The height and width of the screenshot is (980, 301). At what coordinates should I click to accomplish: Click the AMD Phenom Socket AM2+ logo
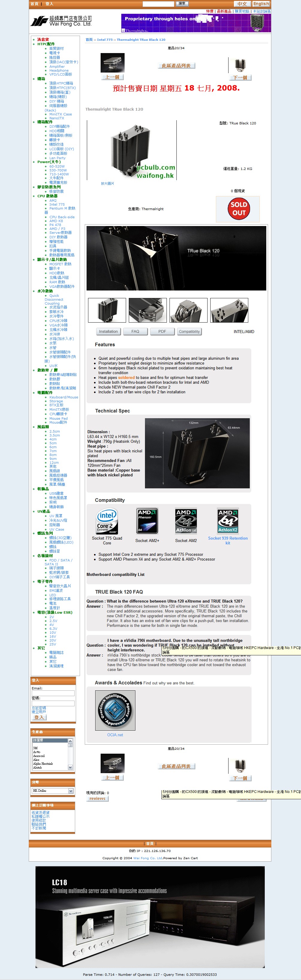pyautogui.click(x=147, y=521)
